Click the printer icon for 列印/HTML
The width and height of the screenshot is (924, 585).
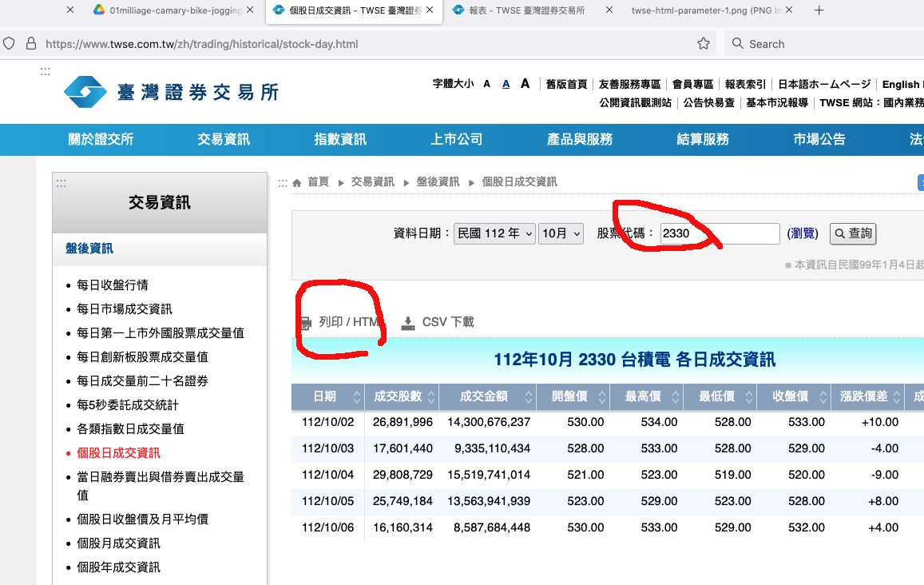(x=306, y=323)
